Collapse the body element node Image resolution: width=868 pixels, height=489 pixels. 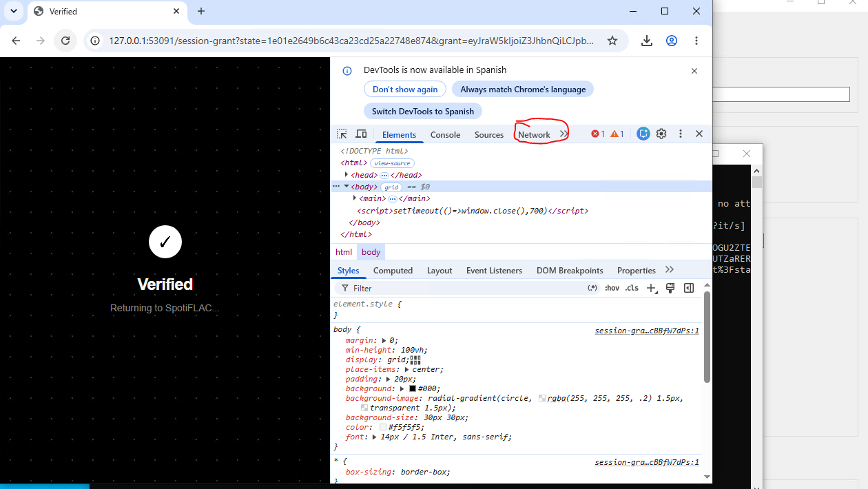(x=347, y=187)
